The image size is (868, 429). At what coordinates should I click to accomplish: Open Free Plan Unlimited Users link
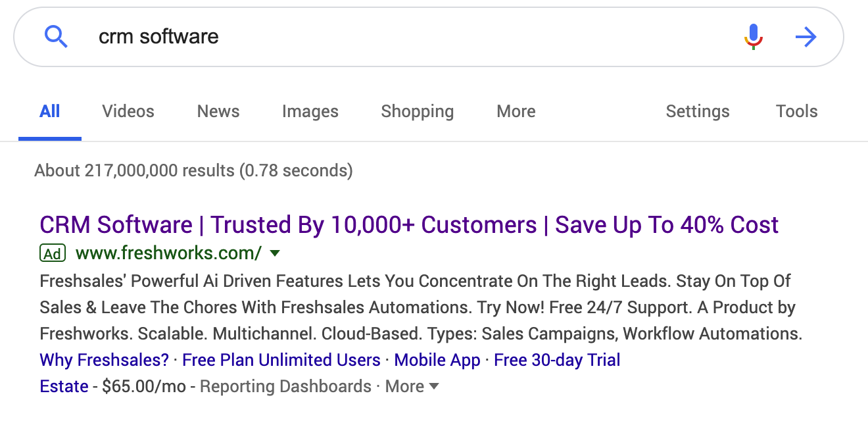(281, 361)
